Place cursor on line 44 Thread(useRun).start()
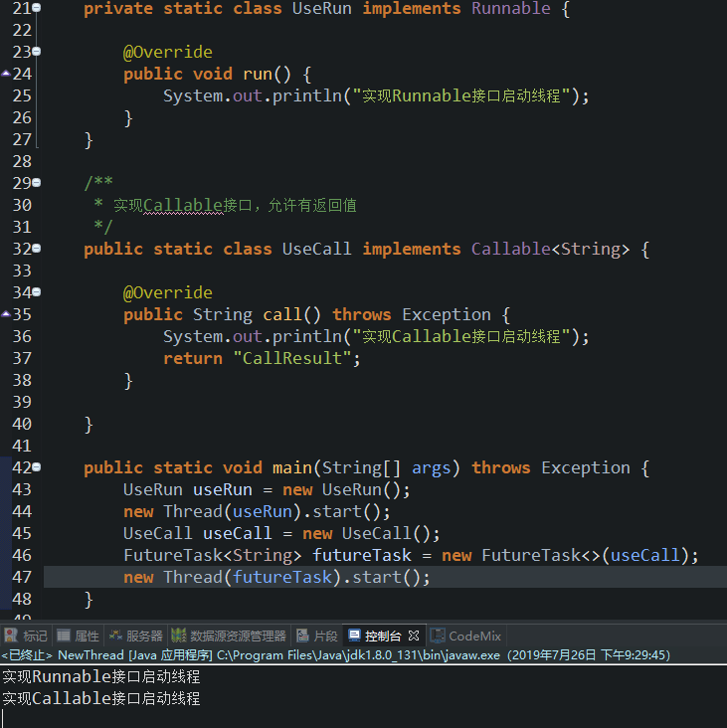The height and width of the screenshot is (728, 727). [257, 511]
